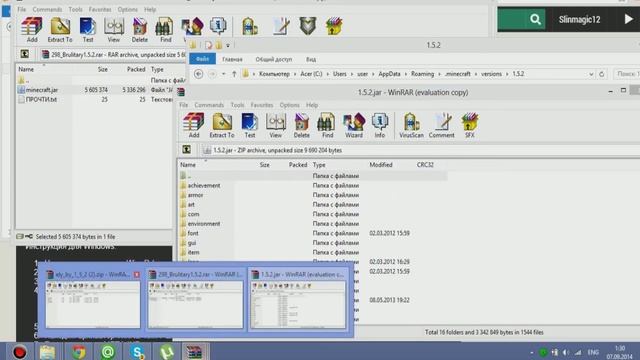Click Extract To in the 1.5.2.jar WinRAR toolbar

222,125
